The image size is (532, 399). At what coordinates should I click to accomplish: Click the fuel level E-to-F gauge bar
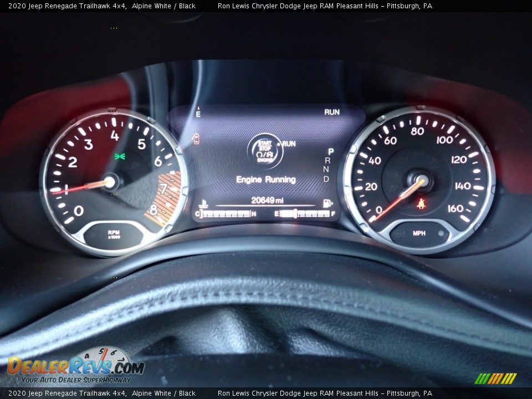coord(305,214)
